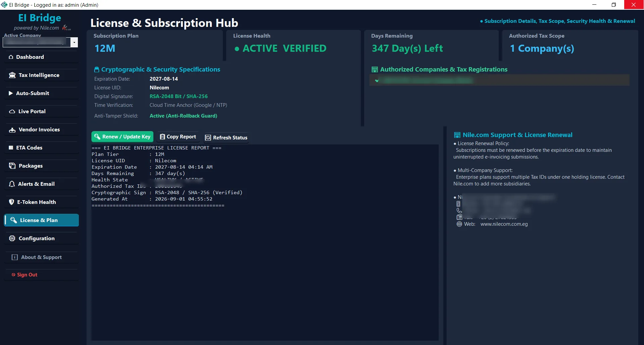This screenshot has height=345, width=644.
Task: Click the globe icon beside Web
Action: 459,224
